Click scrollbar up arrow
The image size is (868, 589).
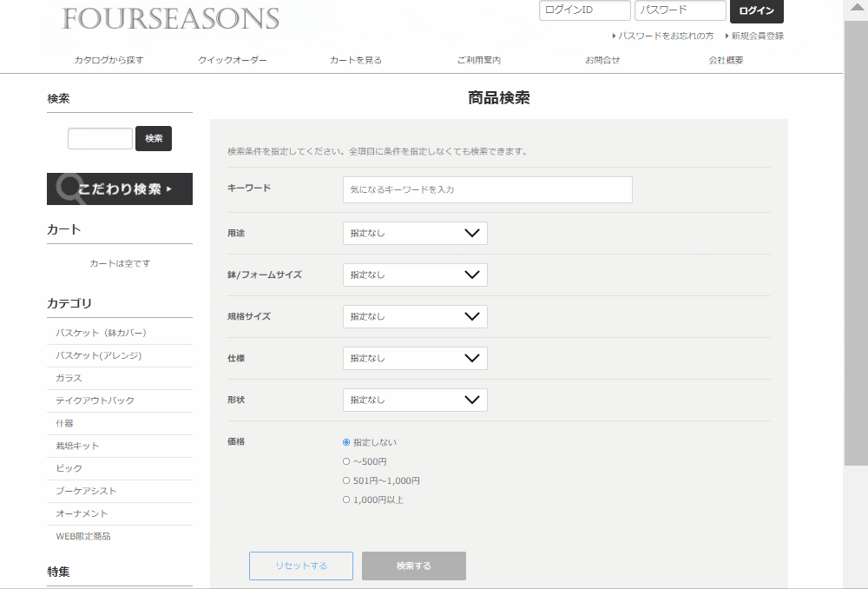coord(855,8)
